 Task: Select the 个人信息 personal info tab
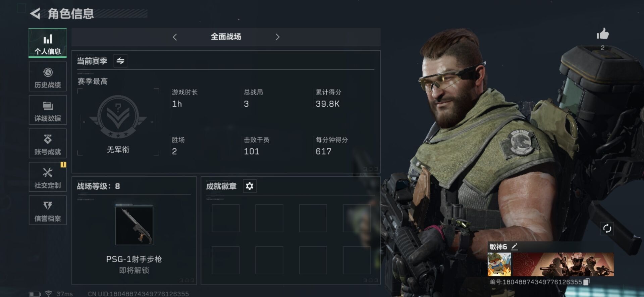[48, 43]
